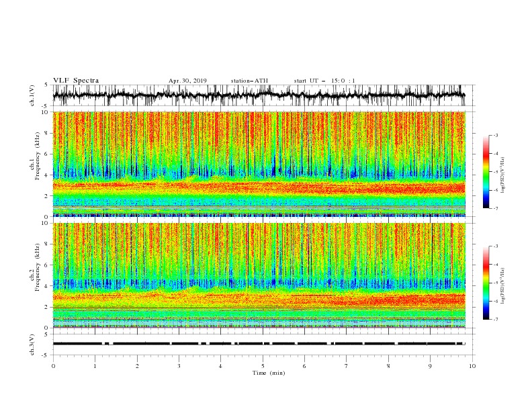Click tick label "3" on Time axis
532x411 pixels.
[x=179, y=366]
